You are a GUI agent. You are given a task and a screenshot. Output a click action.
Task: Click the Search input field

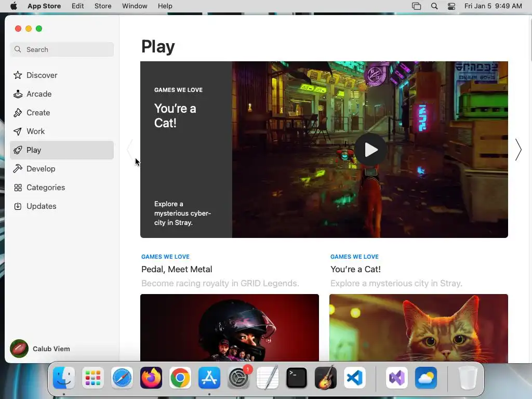[x=62, y=49]
